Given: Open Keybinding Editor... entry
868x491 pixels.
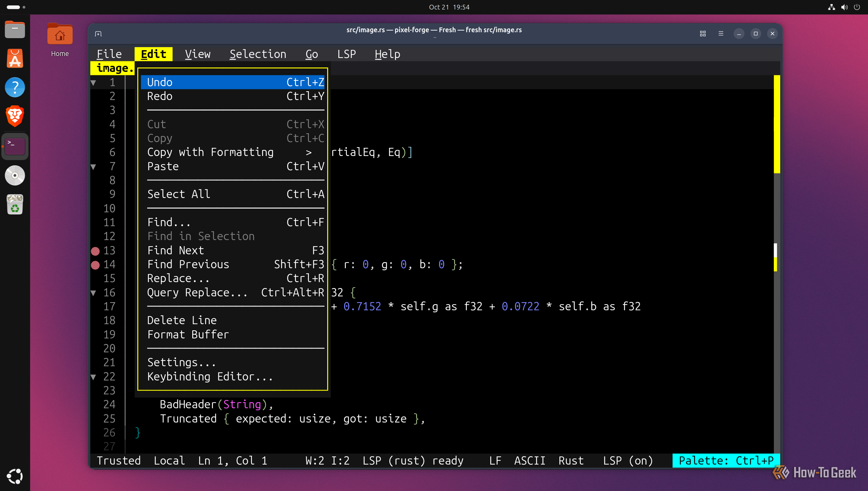Looking at the screenshot, I should 233,376.
